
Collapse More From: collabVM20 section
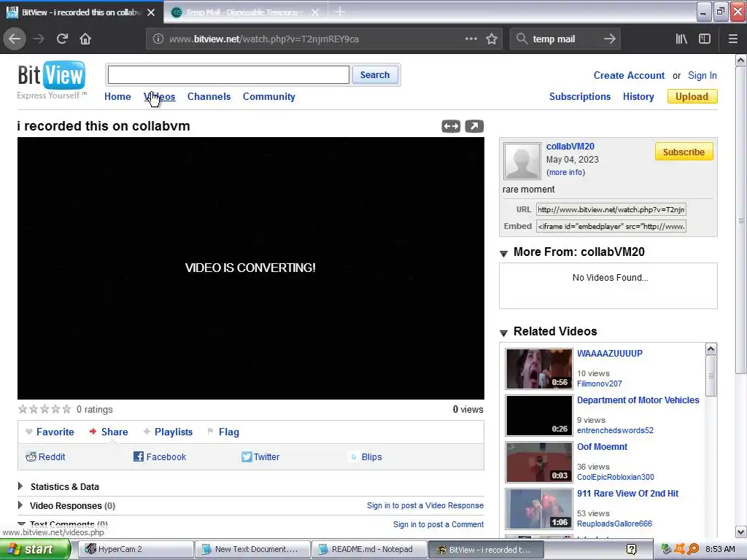tap(503, 253)
